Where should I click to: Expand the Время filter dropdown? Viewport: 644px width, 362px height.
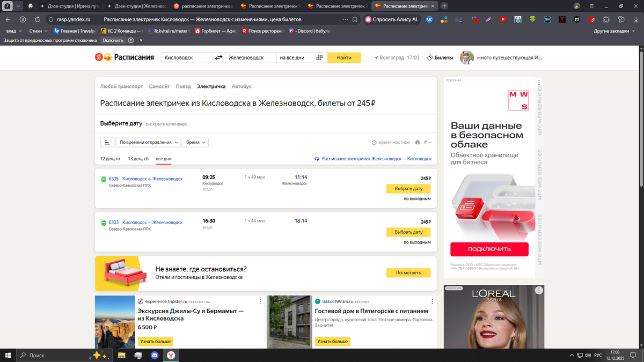coord(195,142)
